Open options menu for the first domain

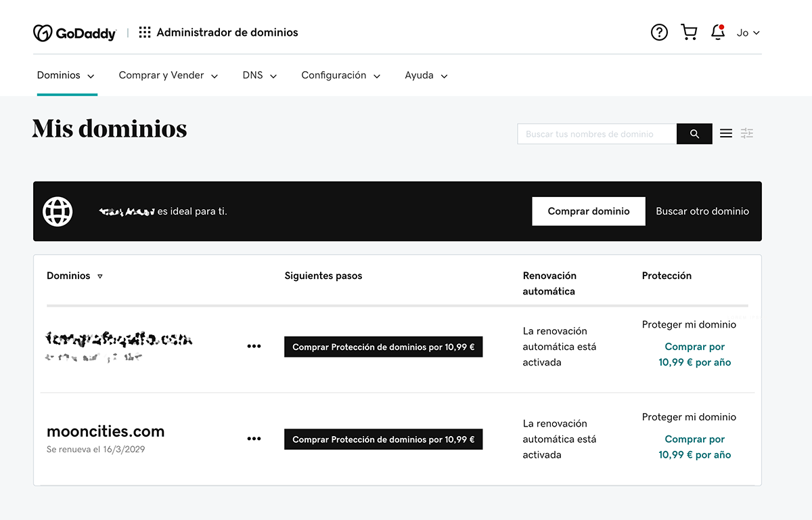click(254, 346)
